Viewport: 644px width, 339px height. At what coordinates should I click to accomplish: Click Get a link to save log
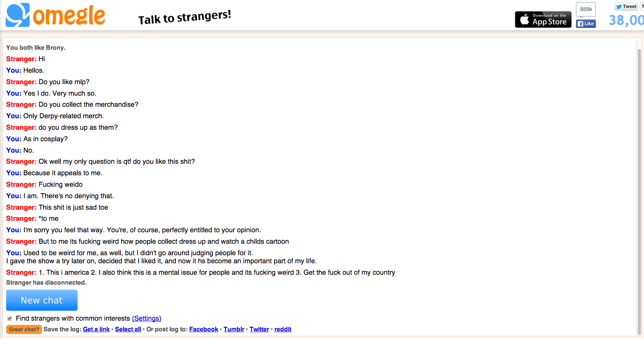pos(96,329)
